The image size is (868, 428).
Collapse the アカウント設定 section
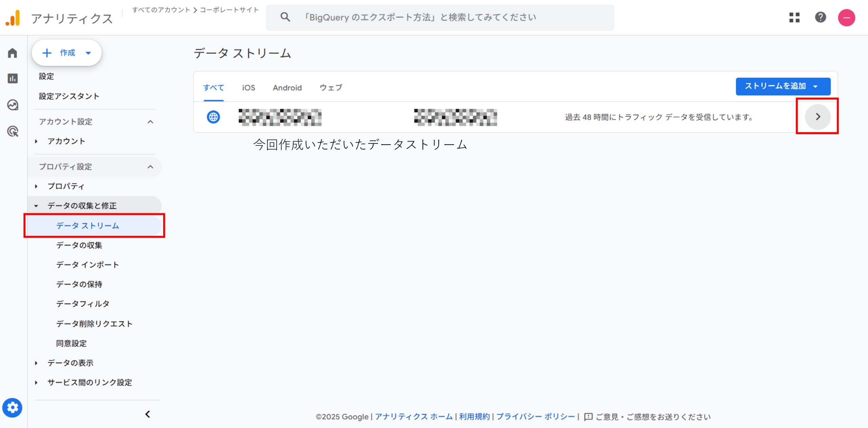pos(150,122)
